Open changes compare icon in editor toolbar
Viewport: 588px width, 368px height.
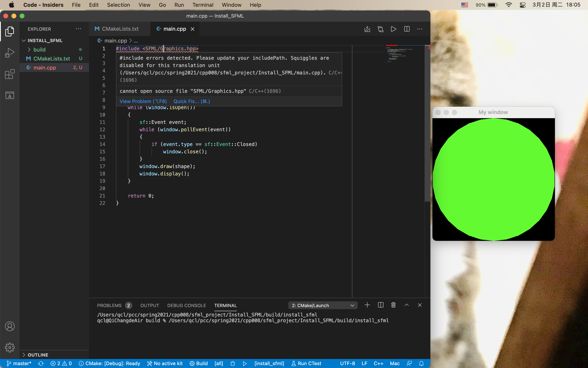pyautogui.click(x=381, y=29)
